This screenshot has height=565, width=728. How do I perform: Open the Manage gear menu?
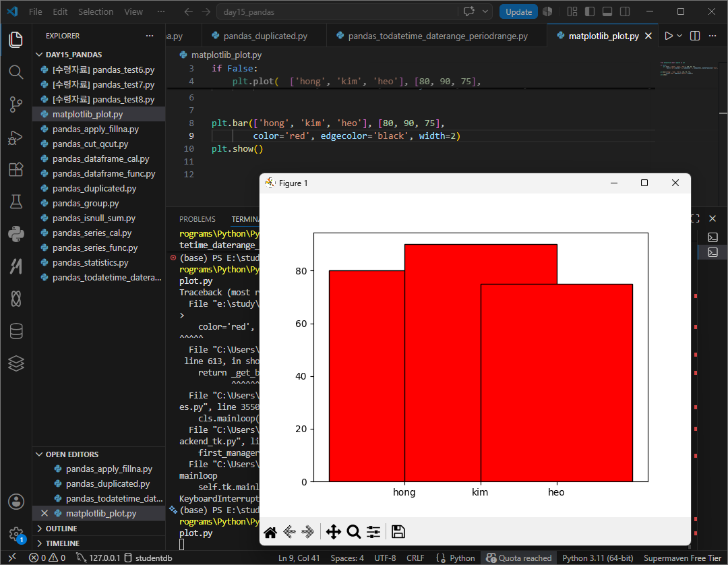(x=16, y=534)
